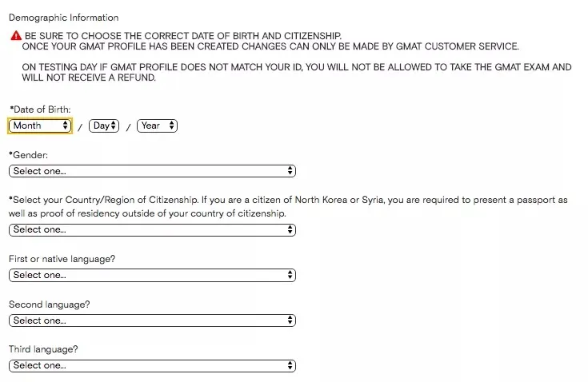Open the Third language dropdown
Viewport: 588px width, 382px height.
click(152, 366)
